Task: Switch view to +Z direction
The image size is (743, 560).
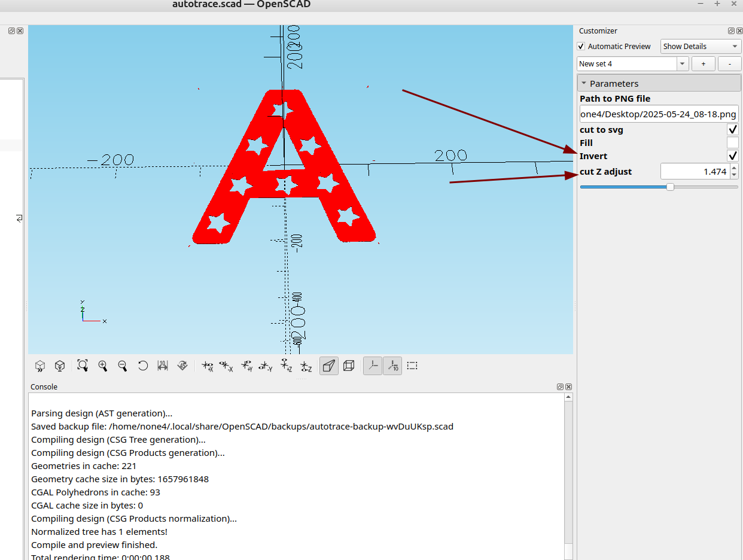Action: [x=286, y=366]
